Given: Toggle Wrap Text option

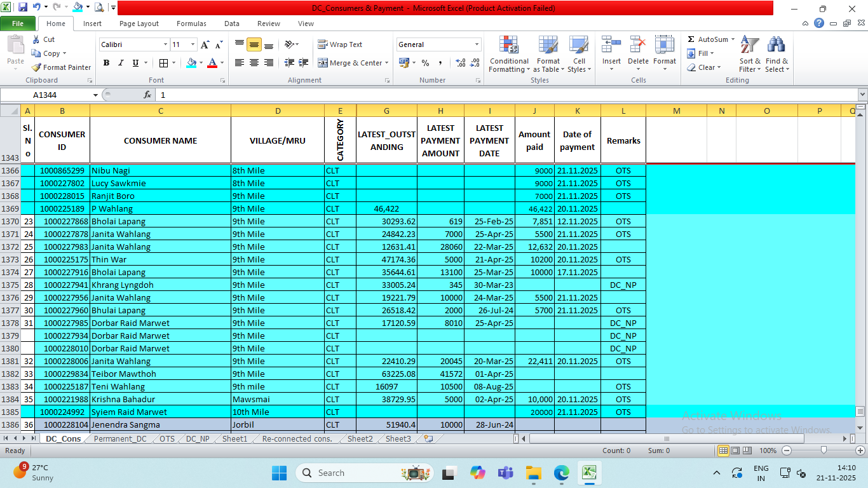Looking at the screenshot, I should click(x=323, y=44).
